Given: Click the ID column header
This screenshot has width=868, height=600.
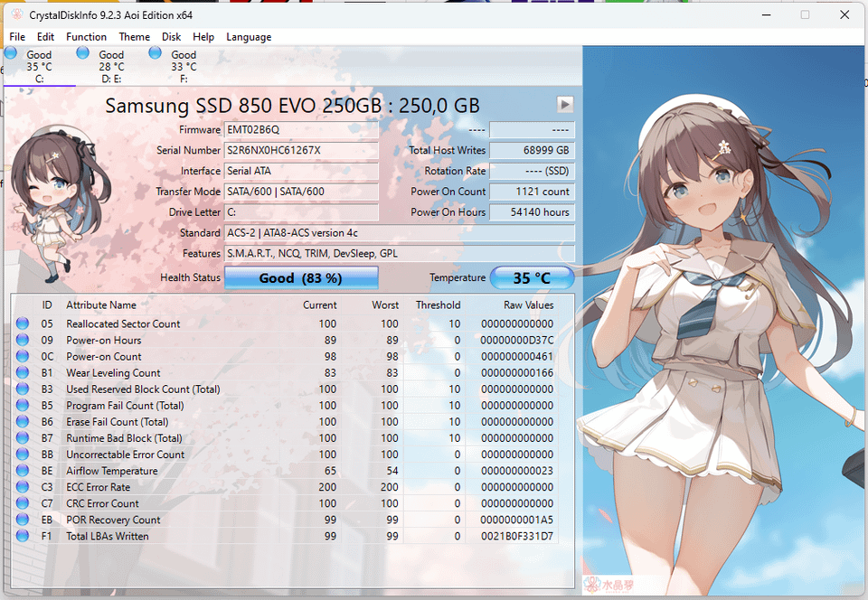Looking at the screenshot, I should coord(47,305).
